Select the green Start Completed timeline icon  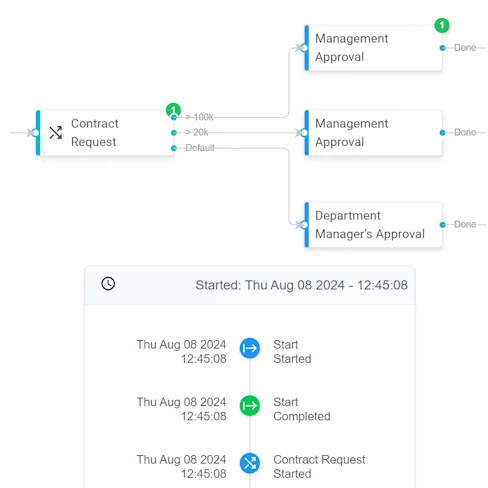coord(250,406)
